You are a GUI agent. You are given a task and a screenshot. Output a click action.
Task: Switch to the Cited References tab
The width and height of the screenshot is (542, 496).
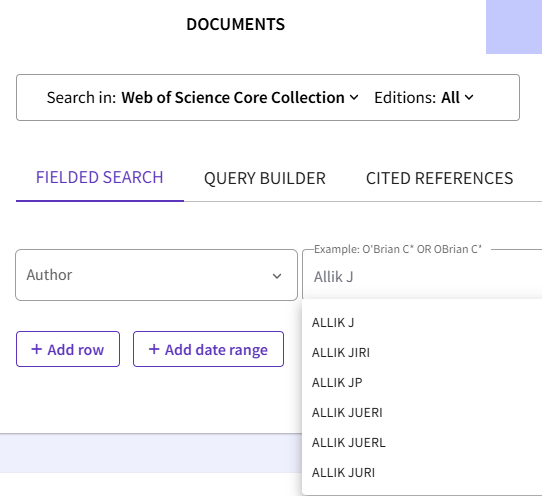[439, 178]
